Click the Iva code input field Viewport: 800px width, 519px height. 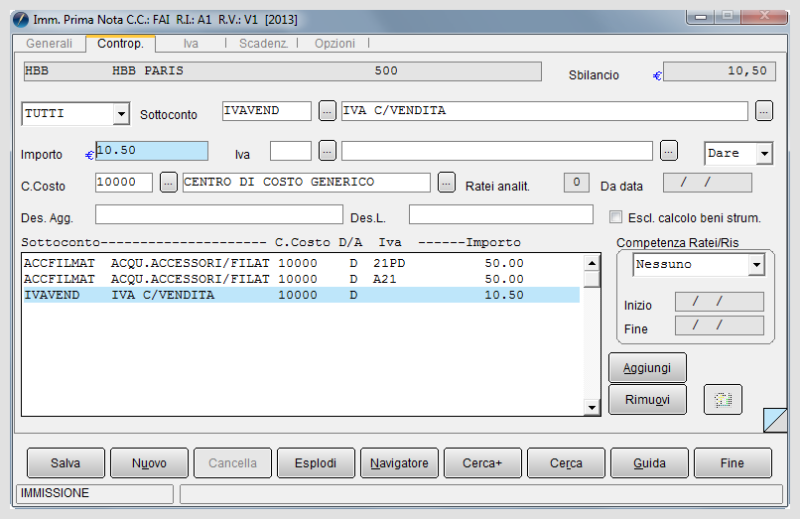point(290,151)
